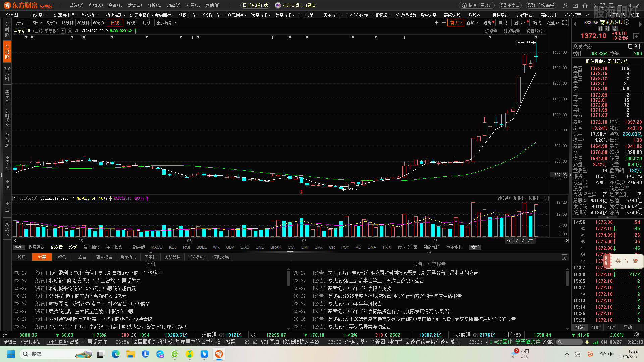This screenshot has height=362, width=644.
Task: Zoom out chart with minus icon
Action: [x=444, y=23]
